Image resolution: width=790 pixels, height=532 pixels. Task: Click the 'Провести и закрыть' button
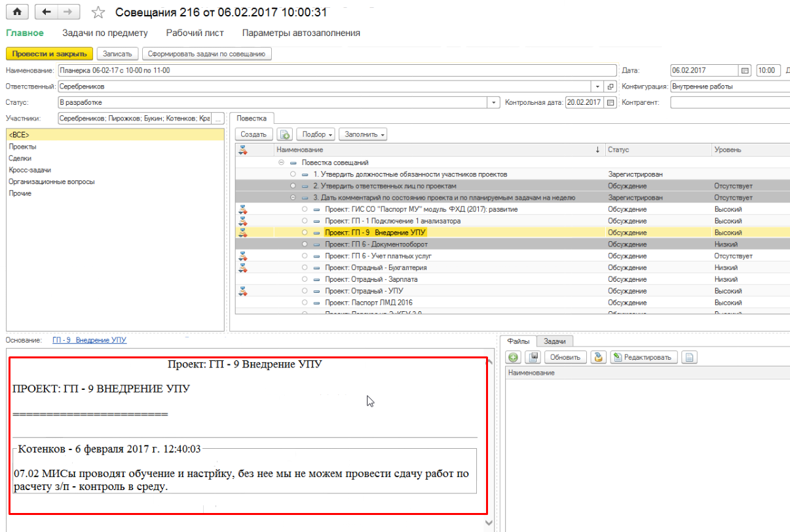[x=49, y=54]
